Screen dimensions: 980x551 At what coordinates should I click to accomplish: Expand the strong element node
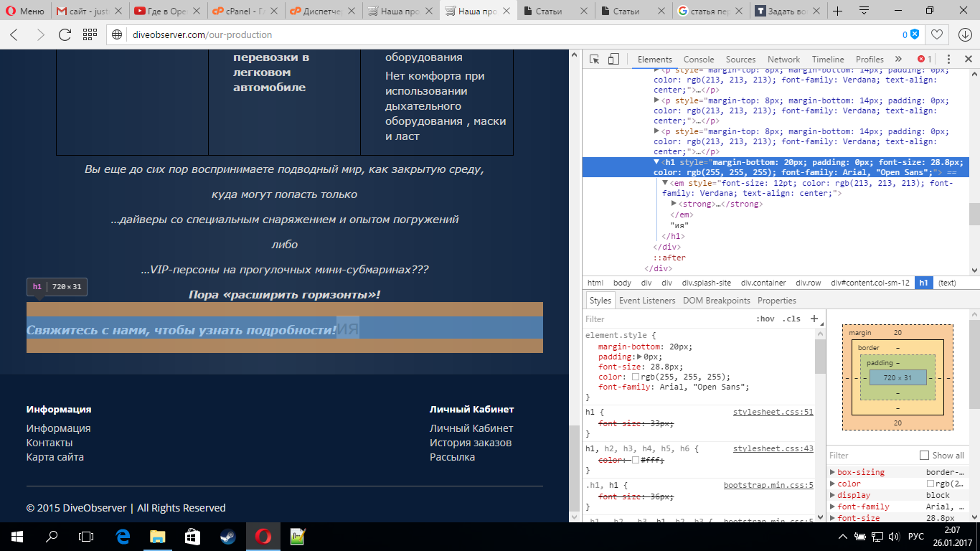point(674,204)
